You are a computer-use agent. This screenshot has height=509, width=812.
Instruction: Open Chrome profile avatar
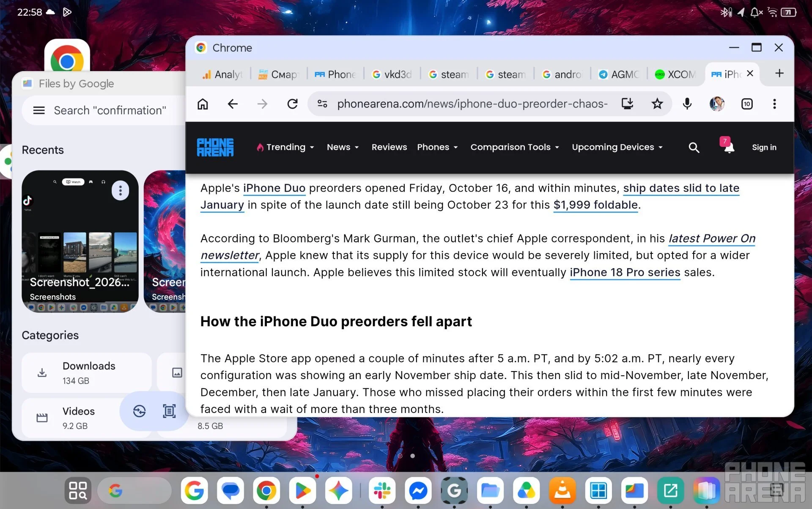717,104
